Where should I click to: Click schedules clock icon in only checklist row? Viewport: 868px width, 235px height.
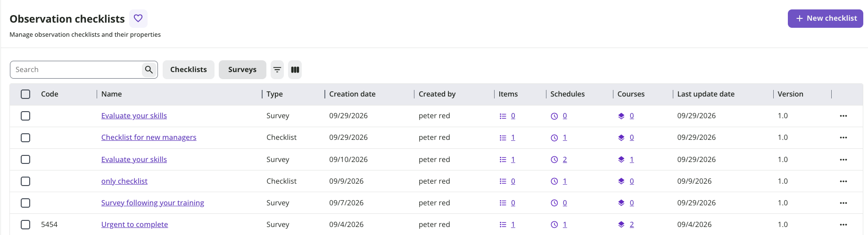[x=554, y=181]
